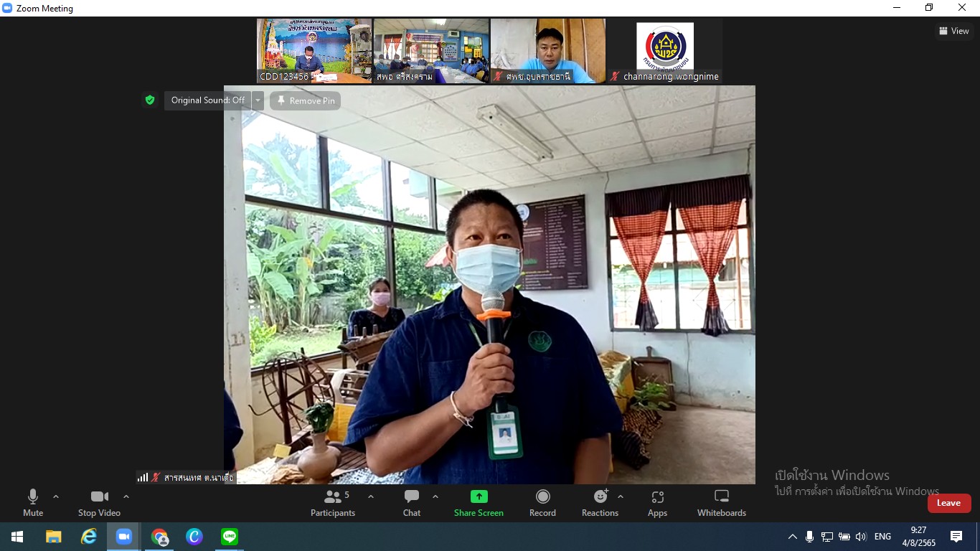Select the channarong wongnime participant thumbnail
This screenshot has width=980, height=551.
665,51
